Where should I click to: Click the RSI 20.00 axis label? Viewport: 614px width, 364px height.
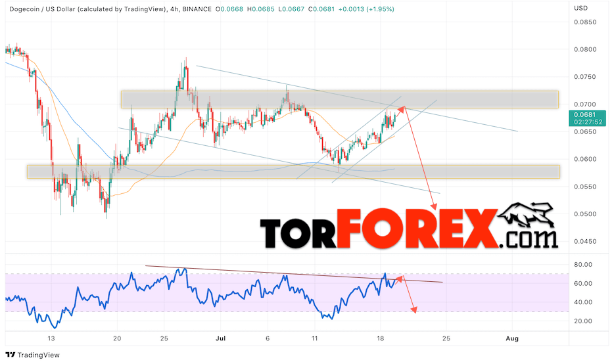583,321
